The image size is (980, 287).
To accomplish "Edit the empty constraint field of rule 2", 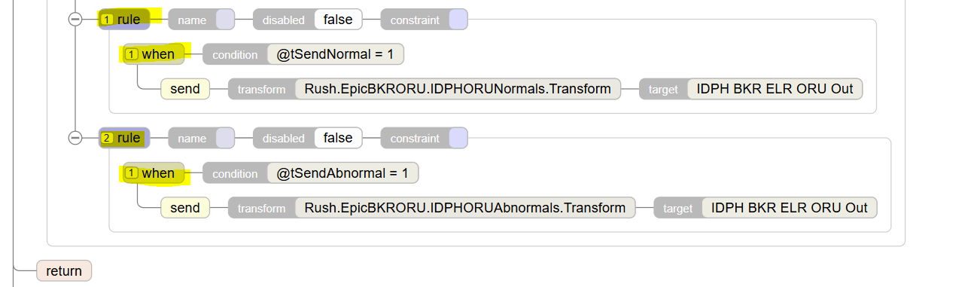I will click(x=458, y=138).
